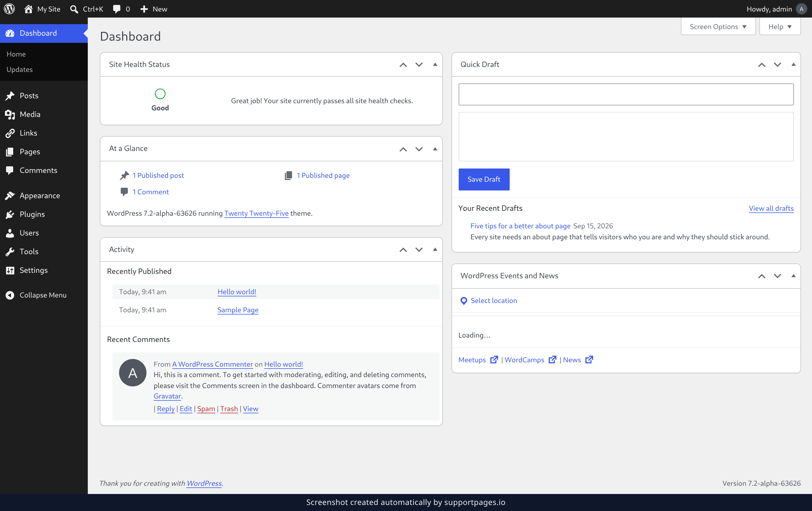The image size is (812, 511).
Task: Open Sample Page in Recently Published
Action: coord(238,310)
